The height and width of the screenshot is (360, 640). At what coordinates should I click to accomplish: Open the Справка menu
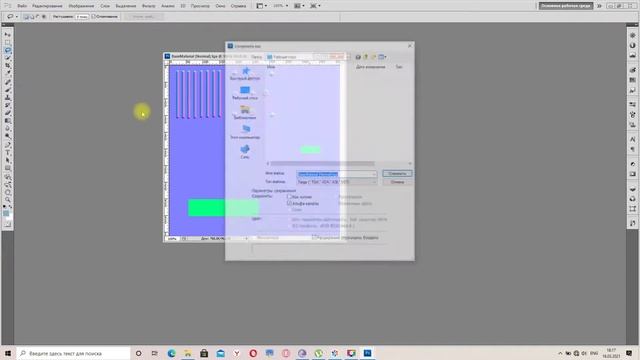click(238, 6)
